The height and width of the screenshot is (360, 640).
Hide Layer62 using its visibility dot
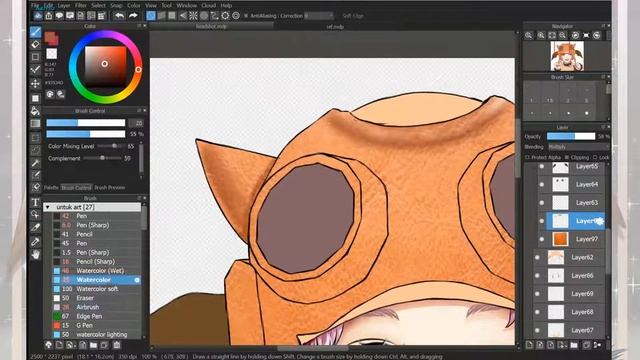click(537, 258)
